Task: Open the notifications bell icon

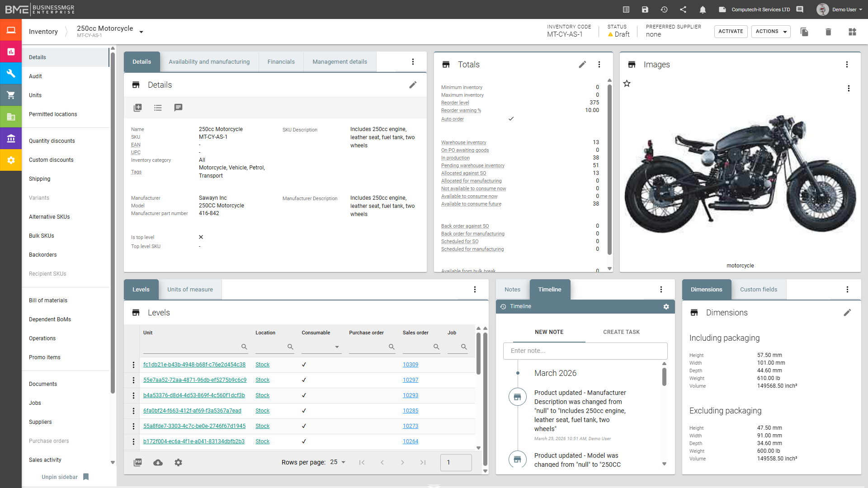Action: click(x=703, y=9)
